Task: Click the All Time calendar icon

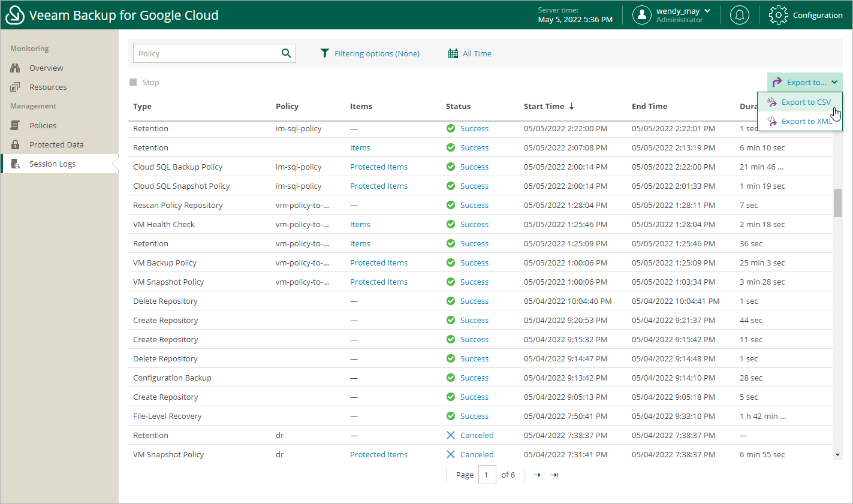Action: [453, 53]
